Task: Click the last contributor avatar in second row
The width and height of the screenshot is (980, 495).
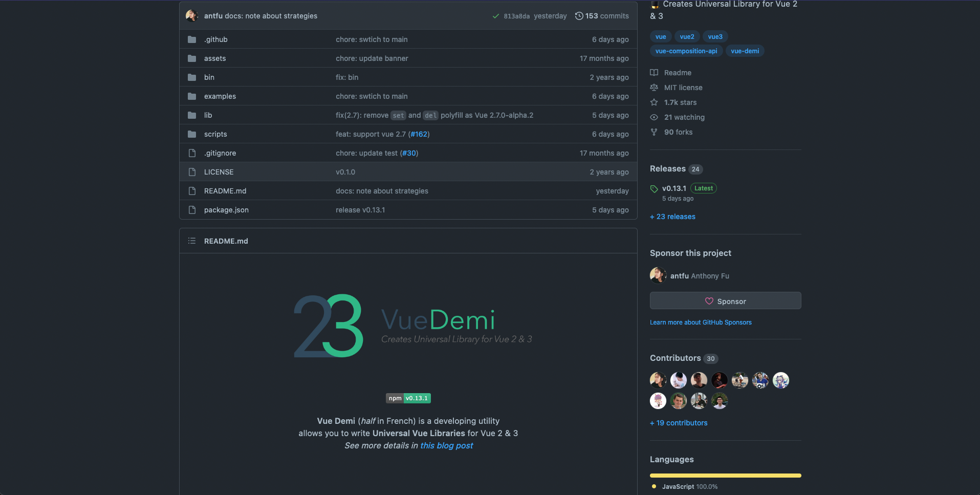Action: point(720,401)
